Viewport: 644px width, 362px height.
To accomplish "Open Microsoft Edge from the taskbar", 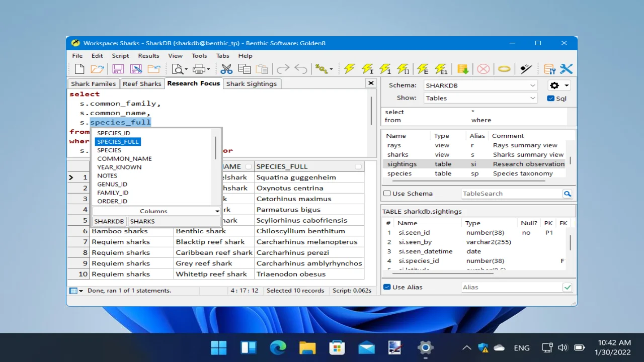I will 278,347.
